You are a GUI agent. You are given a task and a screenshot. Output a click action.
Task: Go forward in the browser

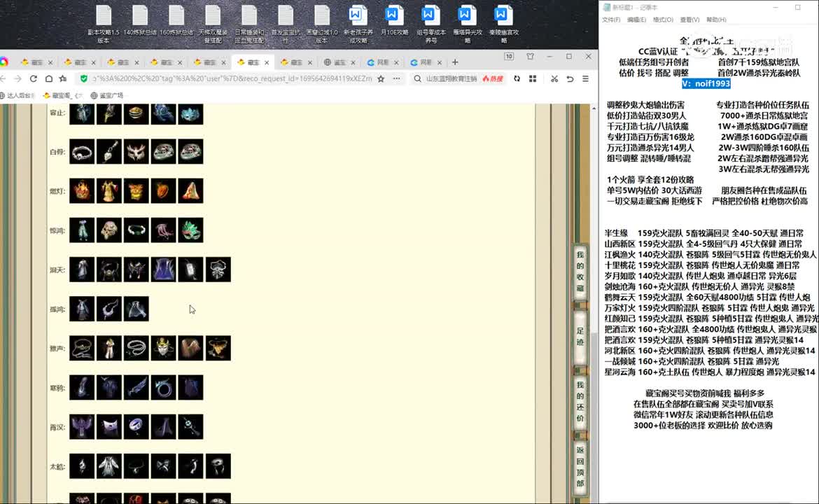pyautogui.click(x=17, y=79)
